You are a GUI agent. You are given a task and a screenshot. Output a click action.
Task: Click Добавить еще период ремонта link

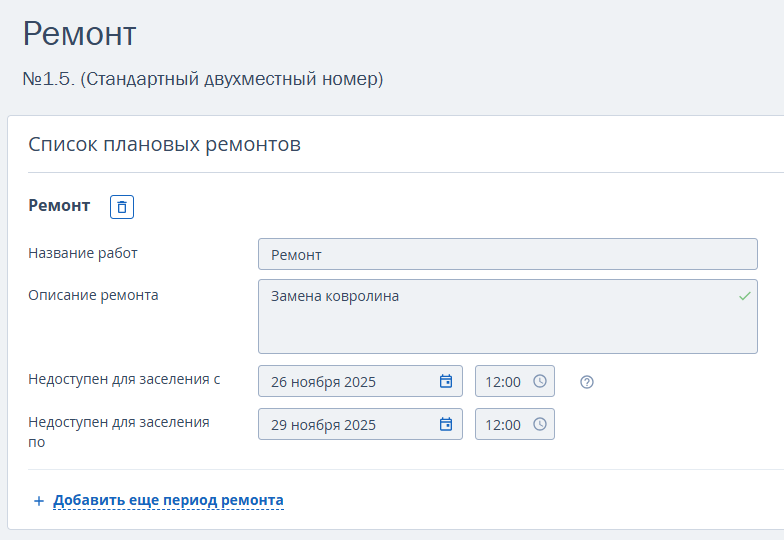click(168, 500)
